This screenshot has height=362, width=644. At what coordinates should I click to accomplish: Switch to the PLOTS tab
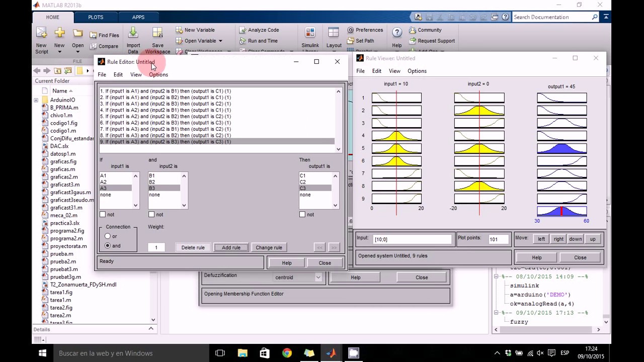click(x=96, y=17)
